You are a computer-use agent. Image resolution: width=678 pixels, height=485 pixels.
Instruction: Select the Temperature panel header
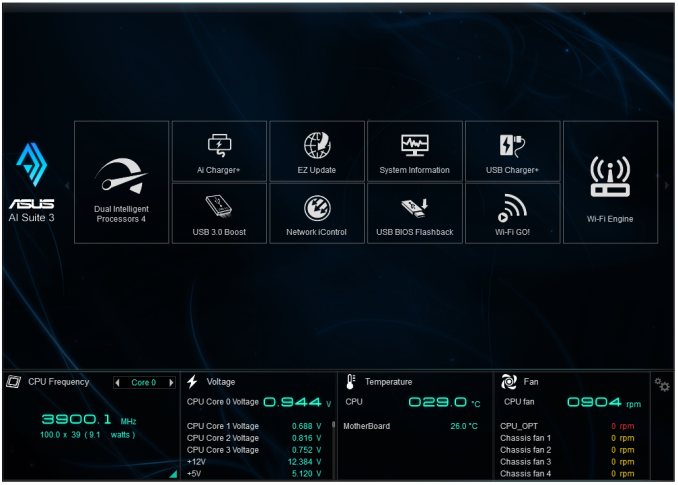[x=389, y=382]
